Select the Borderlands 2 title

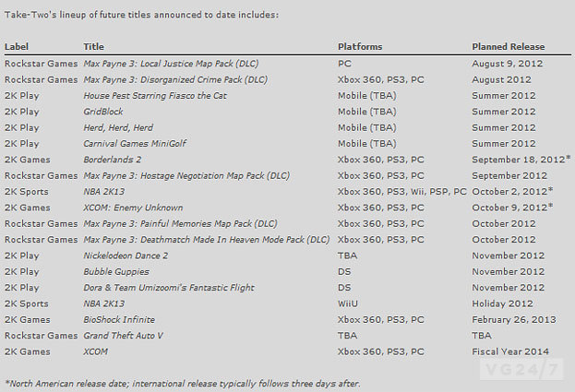pyautogui.click(x=113, y=160)
